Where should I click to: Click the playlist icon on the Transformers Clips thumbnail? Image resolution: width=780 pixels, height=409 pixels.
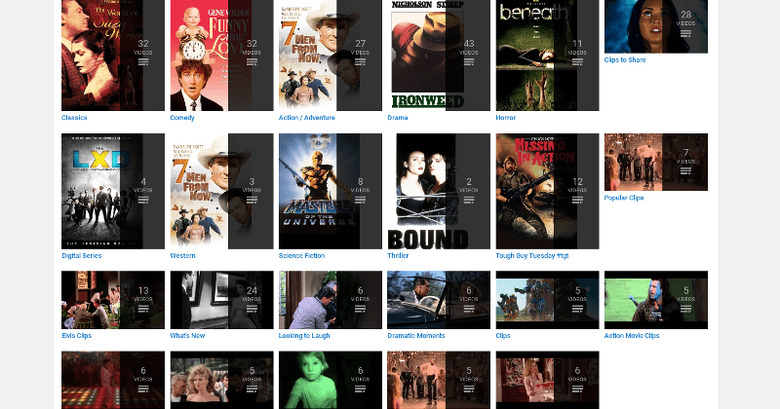click(577, 309)
